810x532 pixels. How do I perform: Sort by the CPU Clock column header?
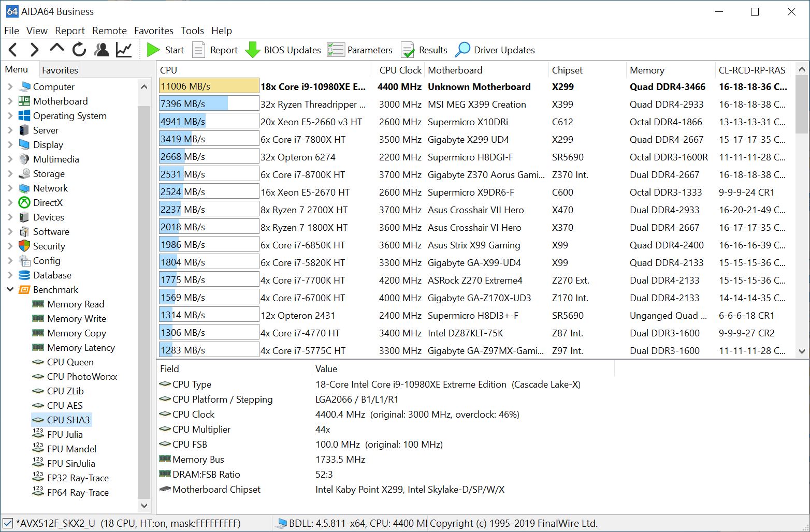tap(397, 70)
